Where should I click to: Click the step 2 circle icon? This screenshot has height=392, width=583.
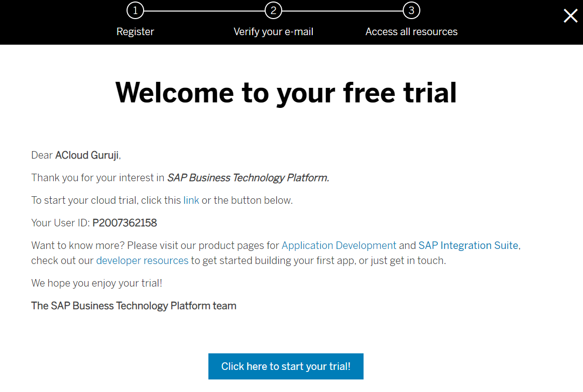pos(273,10)
